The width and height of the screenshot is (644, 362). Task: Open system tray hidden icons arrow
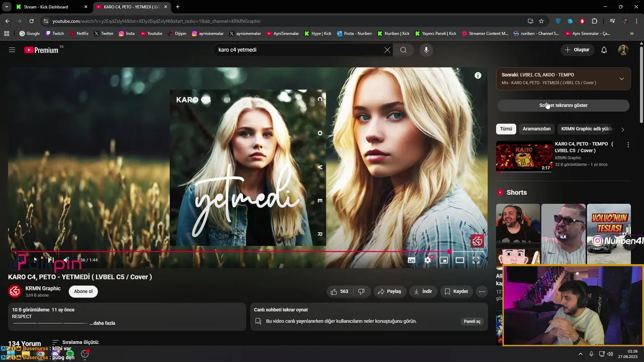pos(580,354)
